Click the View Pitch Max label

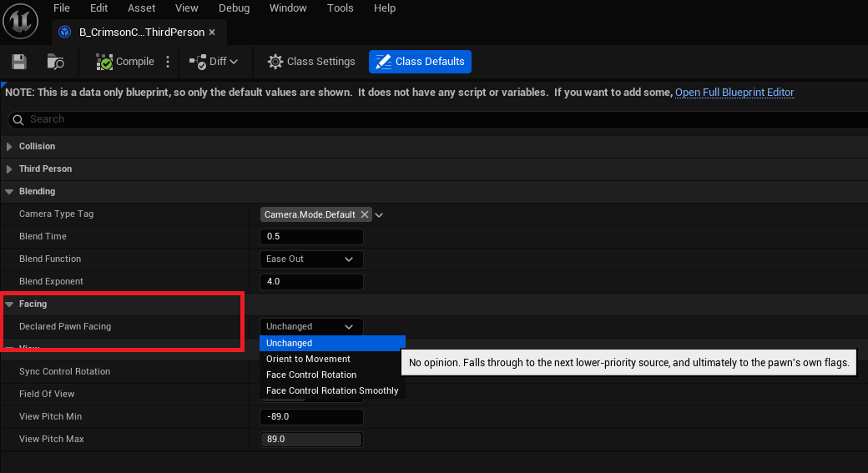click(52, 440)
